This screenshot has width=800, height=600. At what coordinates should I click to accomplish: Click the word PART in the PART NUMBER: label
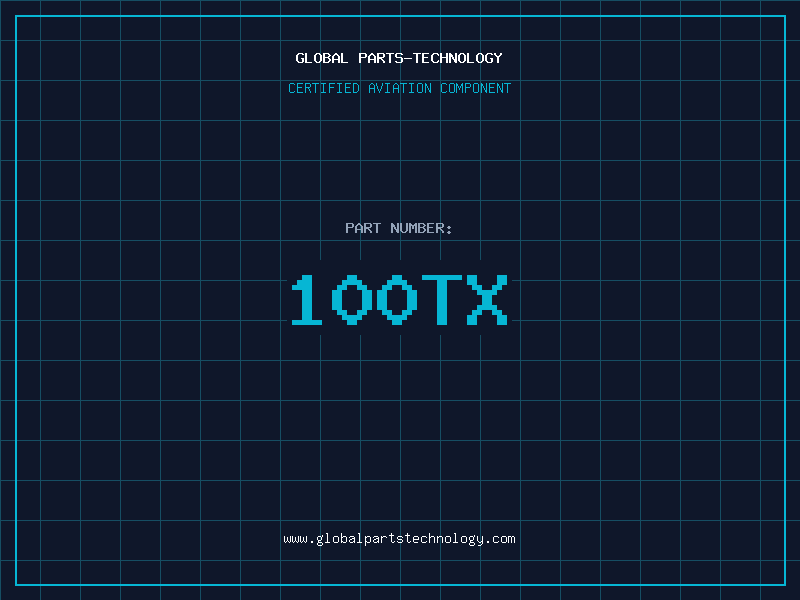pyautogui.click(x=363, y=228)
